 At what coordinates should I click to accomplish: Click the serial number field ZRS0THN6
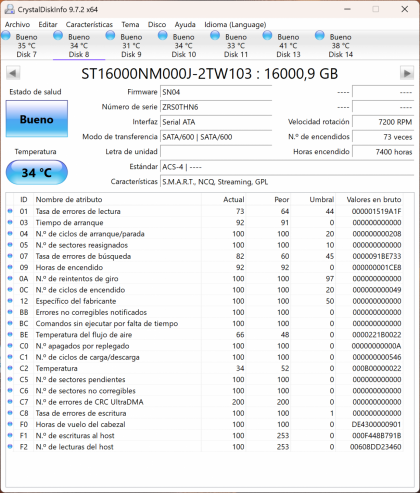click(x=216, y=107)
